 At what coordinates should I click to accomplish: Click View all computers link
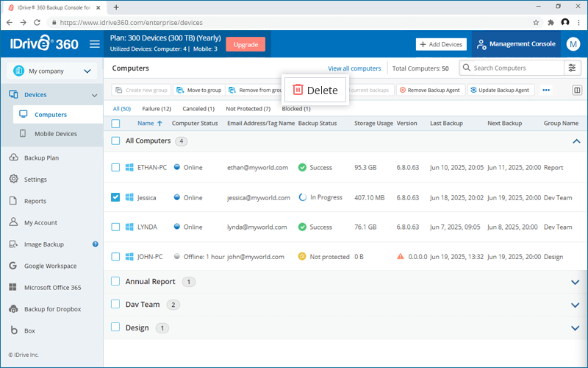(x=354, y=68)
